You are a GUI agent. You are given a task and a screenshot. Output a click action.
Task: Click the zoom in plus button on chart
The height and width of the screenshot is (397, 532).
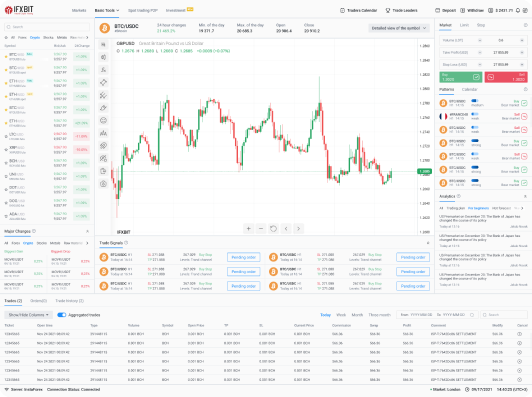click(x=248, y=229)
